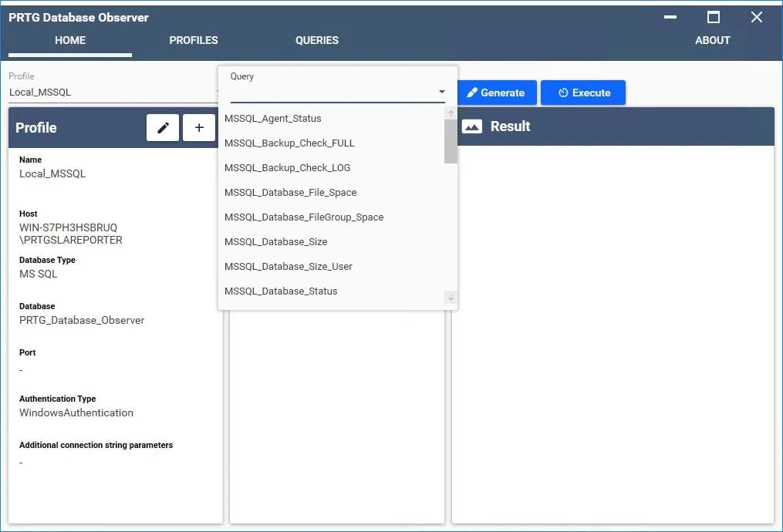The height and width of the screenshot is (532, 783).
Task: Choose MSSQL_Database_File_Space query
Action: (x=331, y=193)
